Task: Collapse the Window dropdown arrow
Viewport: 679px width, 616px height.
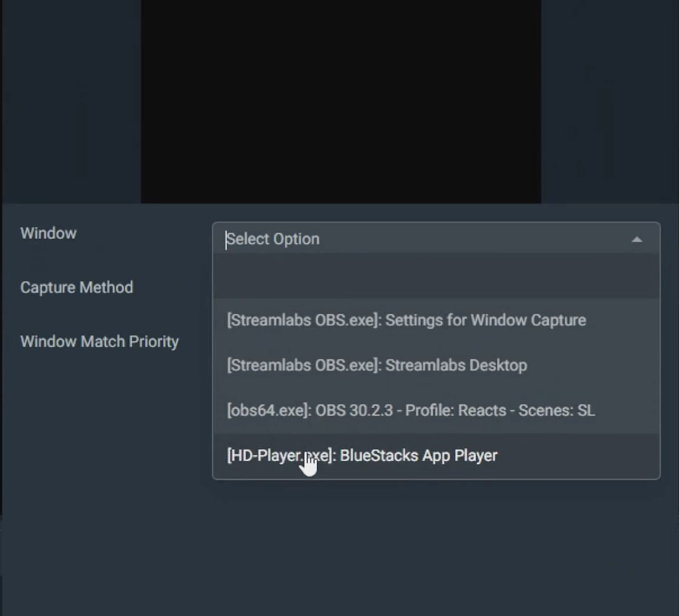Action: coord(637,240)
